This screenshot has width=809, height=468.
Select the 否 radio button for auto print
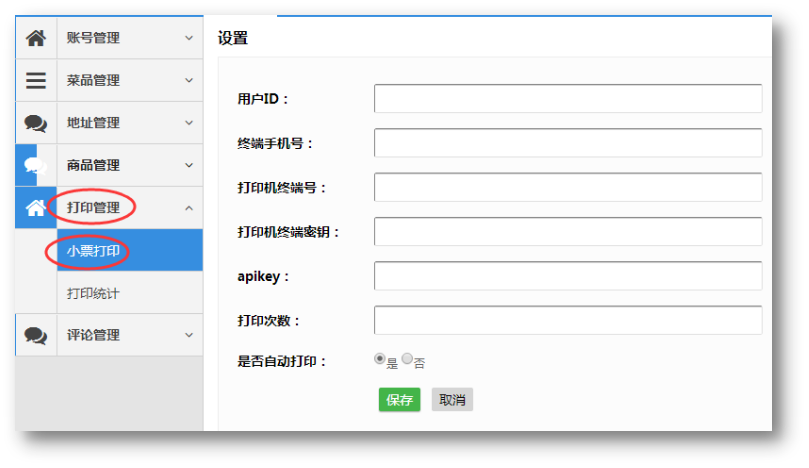tap(407, 359)
